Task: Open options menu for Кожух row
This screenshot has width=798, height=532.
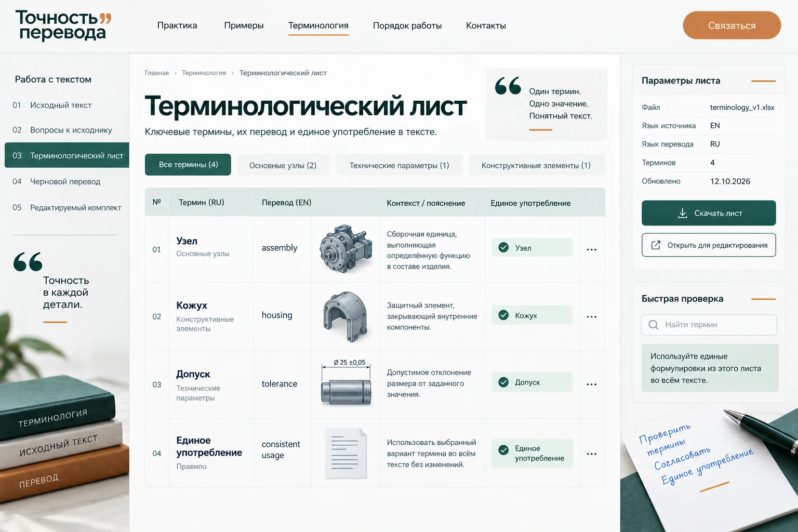Action: coord(591,316)
